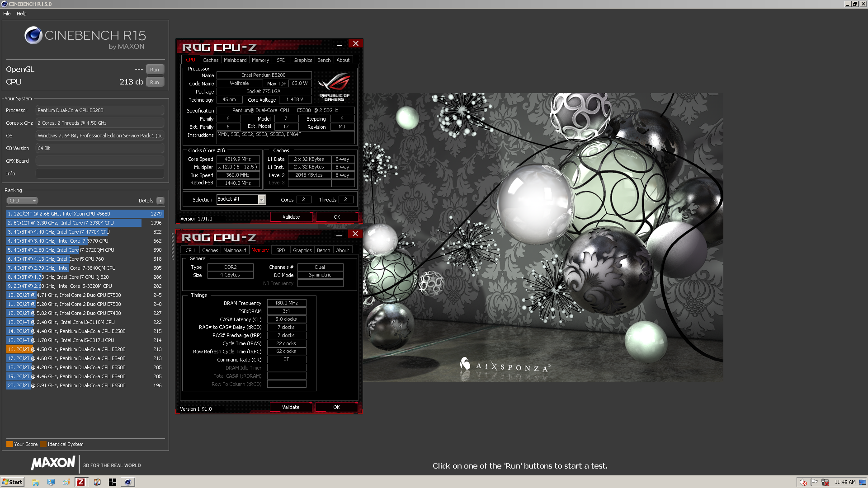The width and height of the screenshot is (868, 488).
Task: Open Memory tab in upper CPU-Z
Action: click(260, 60)
